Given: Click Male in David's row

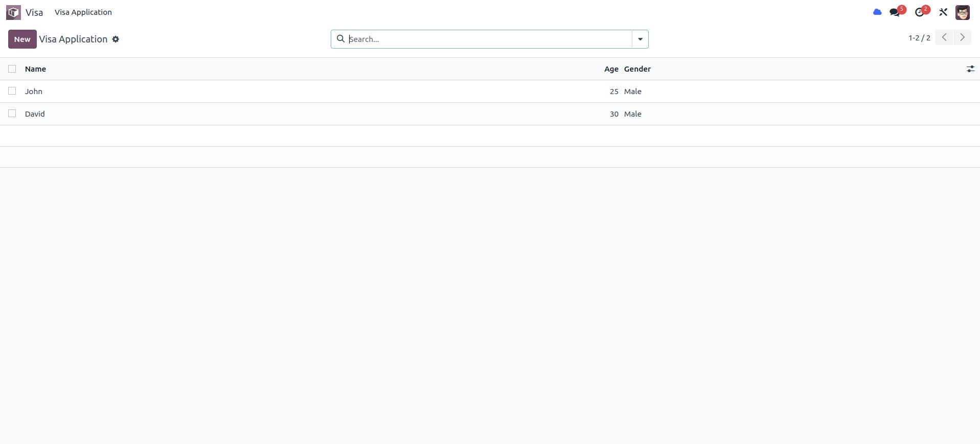Looking at the screenshot, I should click(x=632, y=114).
